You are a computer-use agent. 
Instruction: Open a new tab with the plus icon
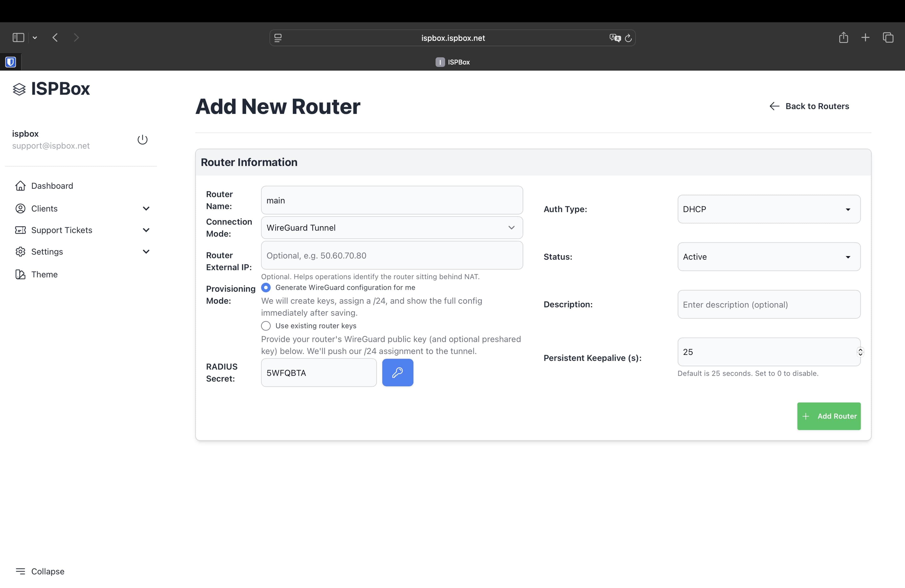click(865, 38)
